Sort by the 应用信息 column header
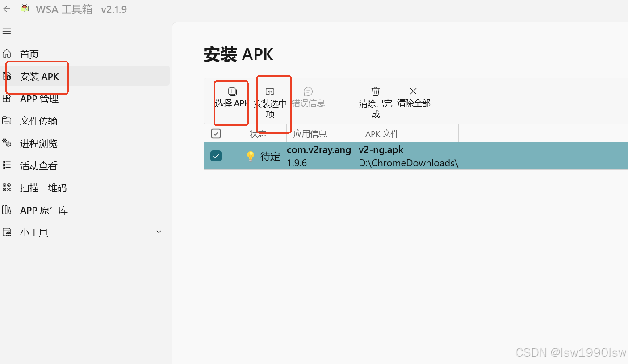 click(x=310, y=134)
